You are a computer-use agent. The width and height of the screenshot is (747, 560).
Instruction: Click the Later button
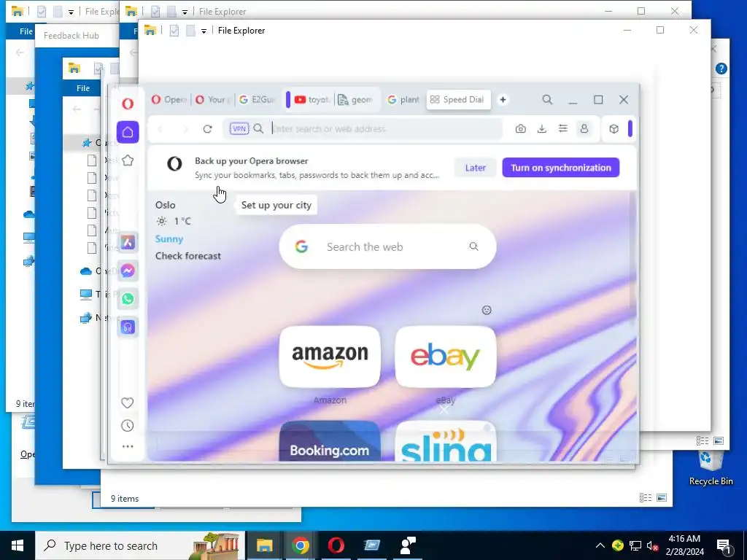point(475,168)
